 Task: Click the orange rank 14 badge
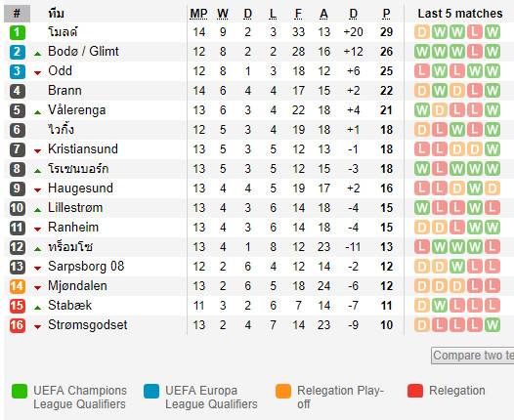tap(18, 286)
